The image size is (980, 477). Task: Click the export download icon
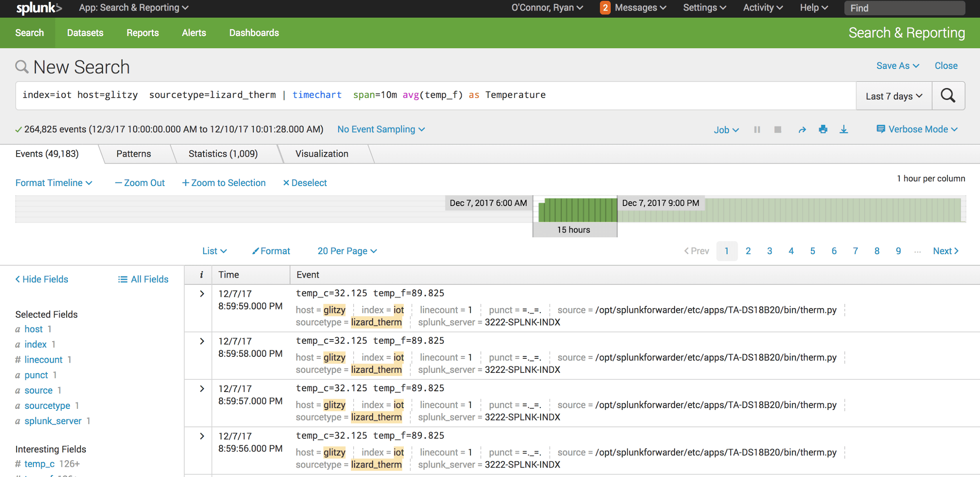coord(844,130)
